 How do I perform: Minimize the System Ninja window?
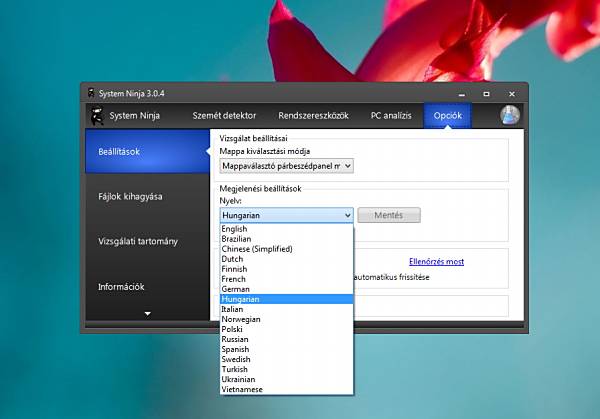click(462, 94)
